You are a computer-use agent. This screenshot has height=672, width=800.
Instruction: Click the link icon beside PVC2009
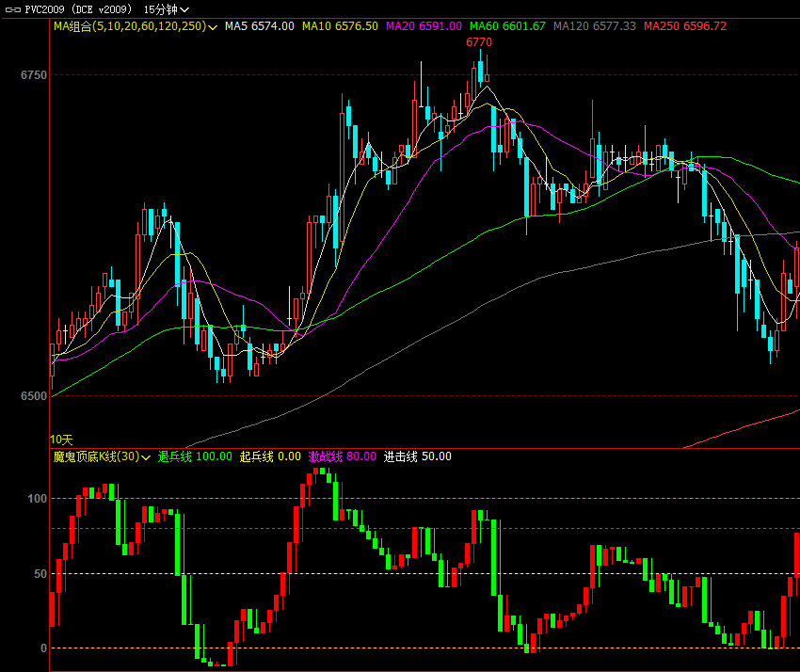pos(13,9)
